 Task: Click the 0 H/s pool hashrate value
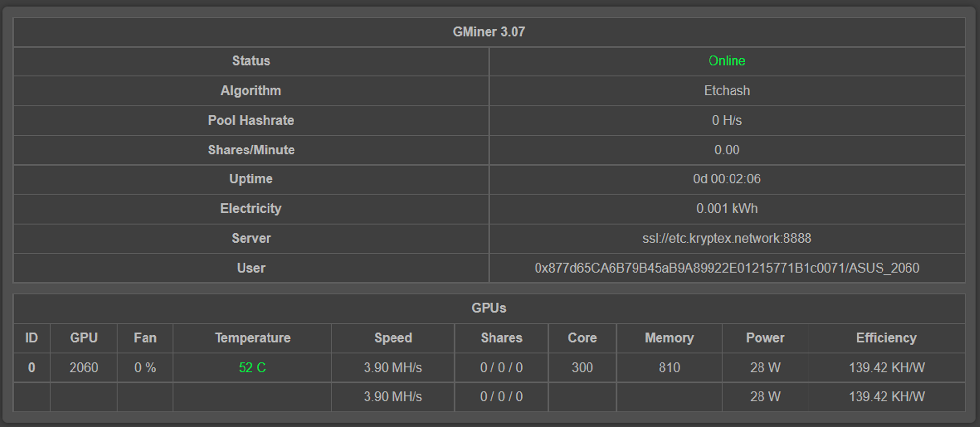[727, 120]
